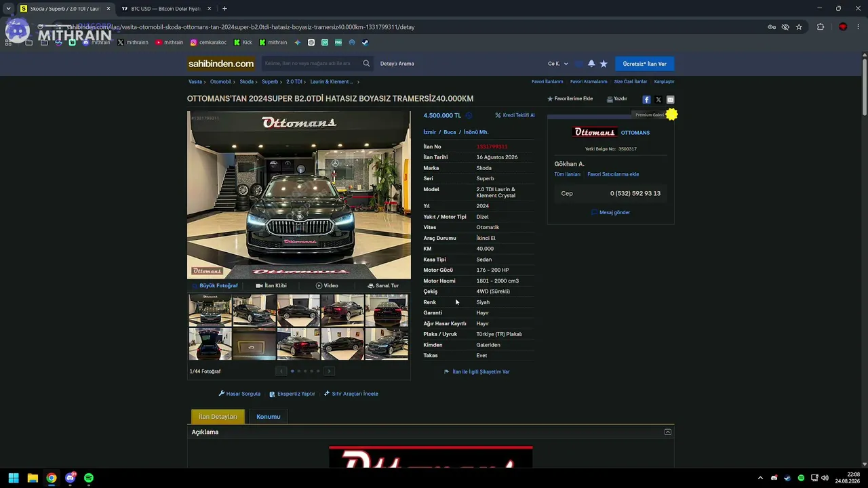Open the X mithrainn bookmark

pos(133,43)
